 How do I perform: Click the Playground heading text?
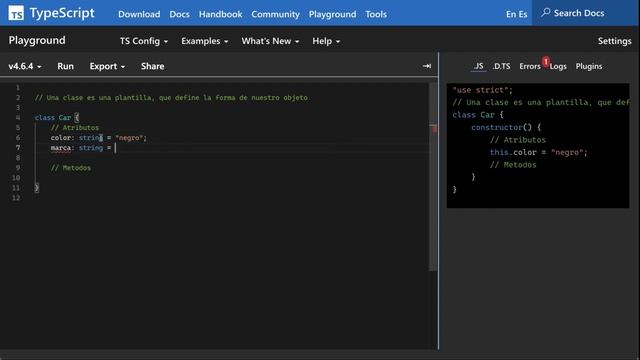pos(37,40)
